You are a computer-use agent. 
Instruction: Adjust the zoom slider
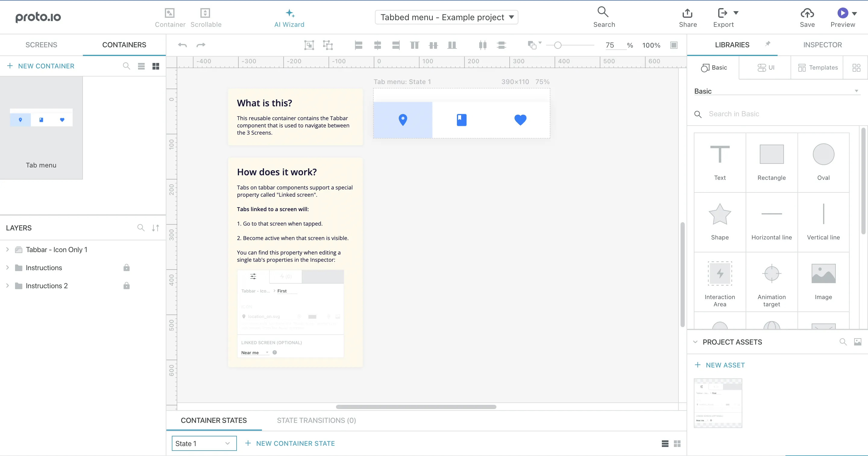(558, 45)
